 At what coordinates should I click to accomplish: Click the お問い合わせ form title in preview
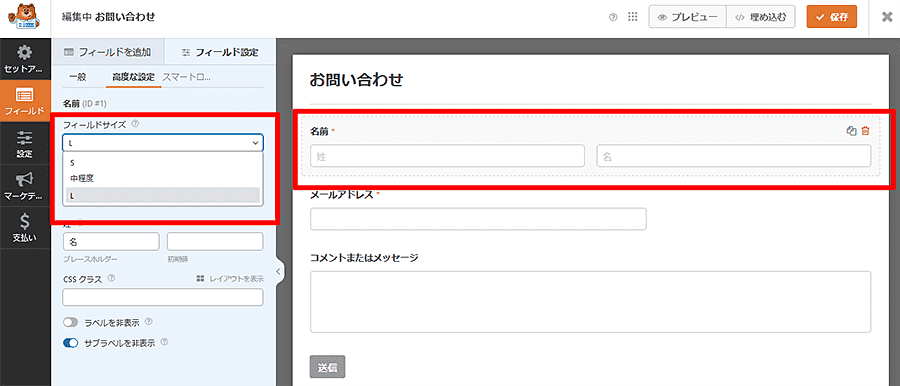pyautogui.click(x=356, y=80)
